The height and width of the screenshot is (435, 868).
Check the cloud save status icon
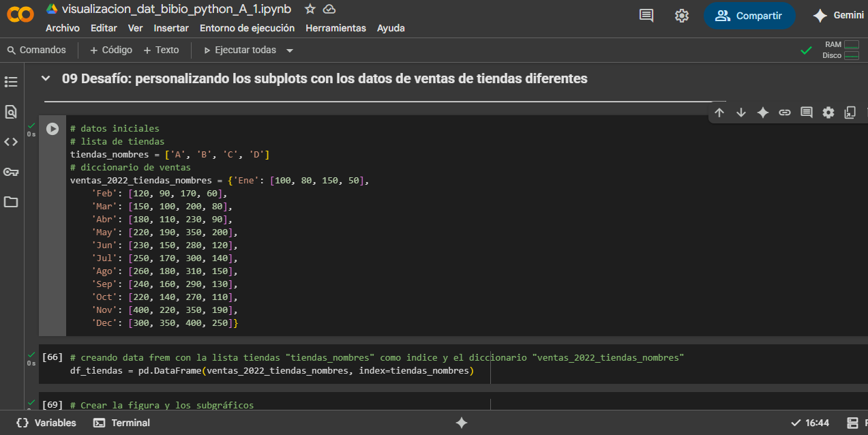(x=329, y=9)
